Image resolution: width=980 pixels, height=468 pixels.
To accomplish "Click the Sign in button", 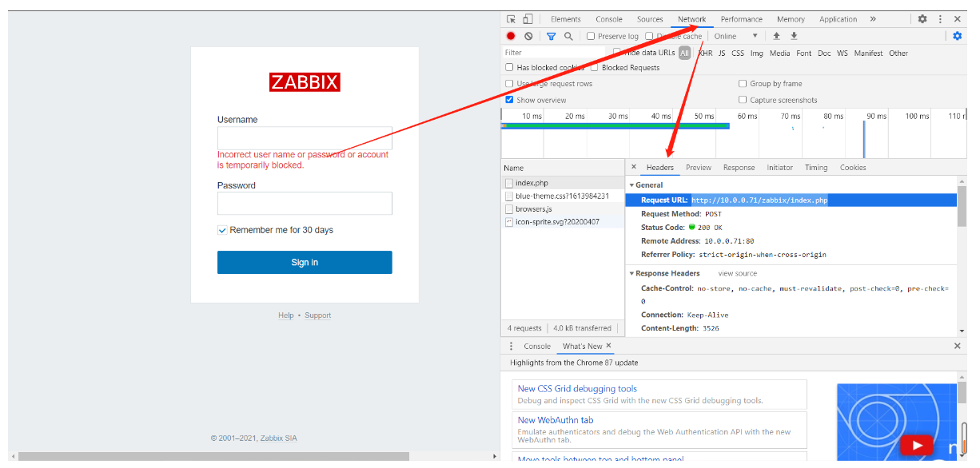I will point(305,262).
